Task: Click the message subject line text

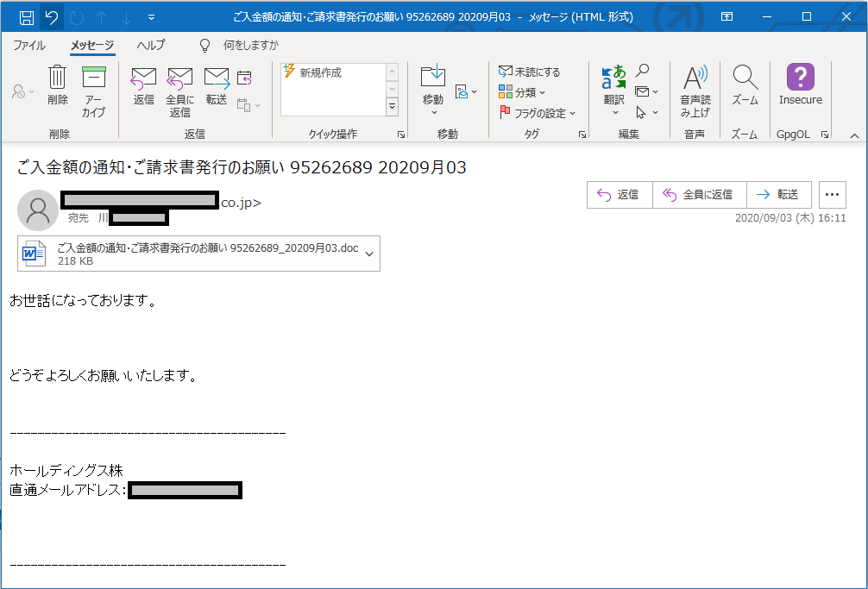Action: pos(242,167)
